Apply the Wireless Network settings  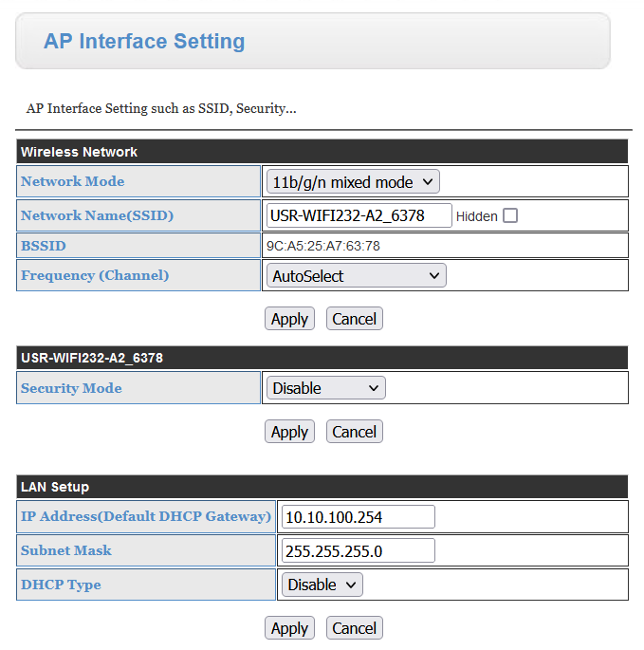pyautogui.click(x=289, y=319)
